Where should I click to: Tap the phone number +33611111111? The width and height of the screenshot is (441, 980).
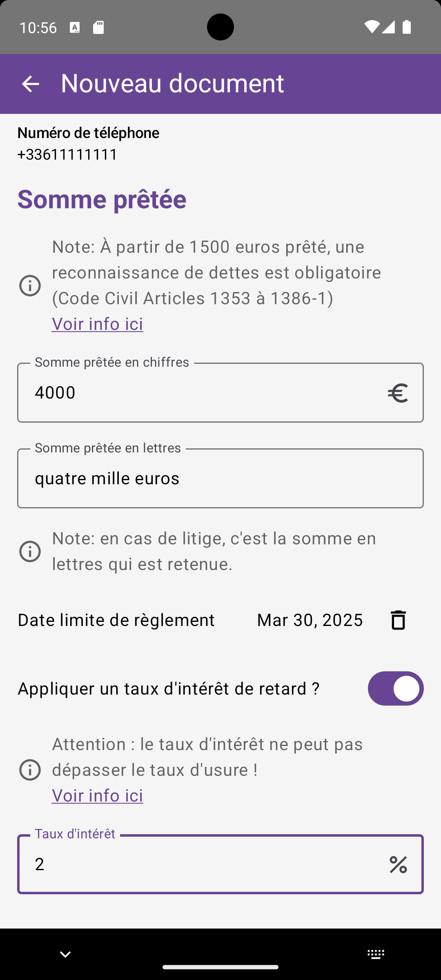(67, 154)
